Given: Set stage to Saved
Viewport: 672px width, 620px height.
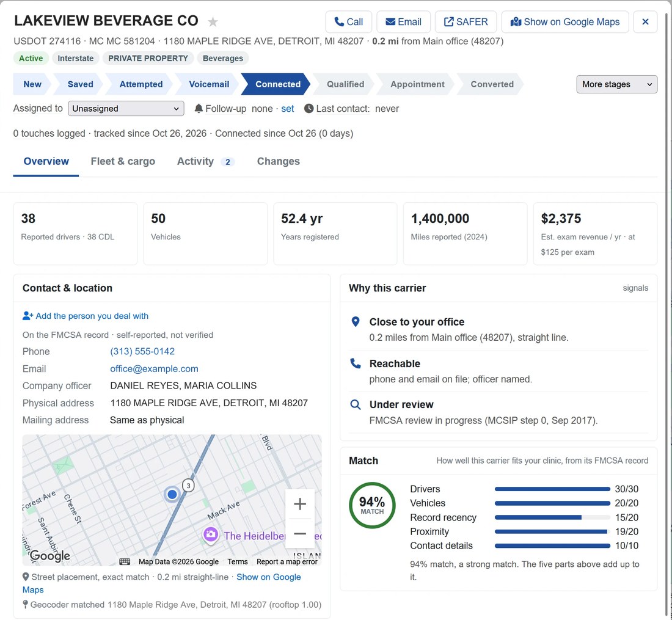Looking at the screenshot, I should click(80, 84).
